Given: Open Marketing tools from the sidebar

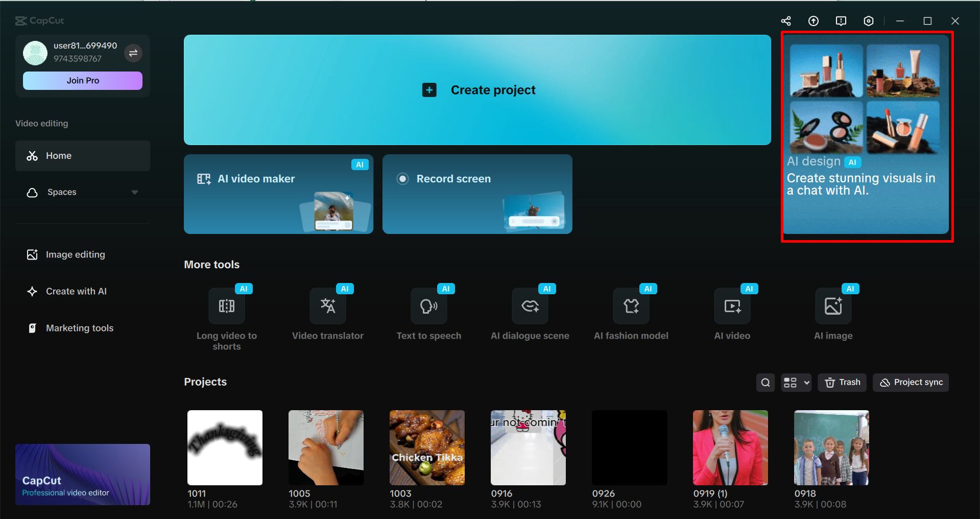Looking at the screenshot, I should 80,327.
